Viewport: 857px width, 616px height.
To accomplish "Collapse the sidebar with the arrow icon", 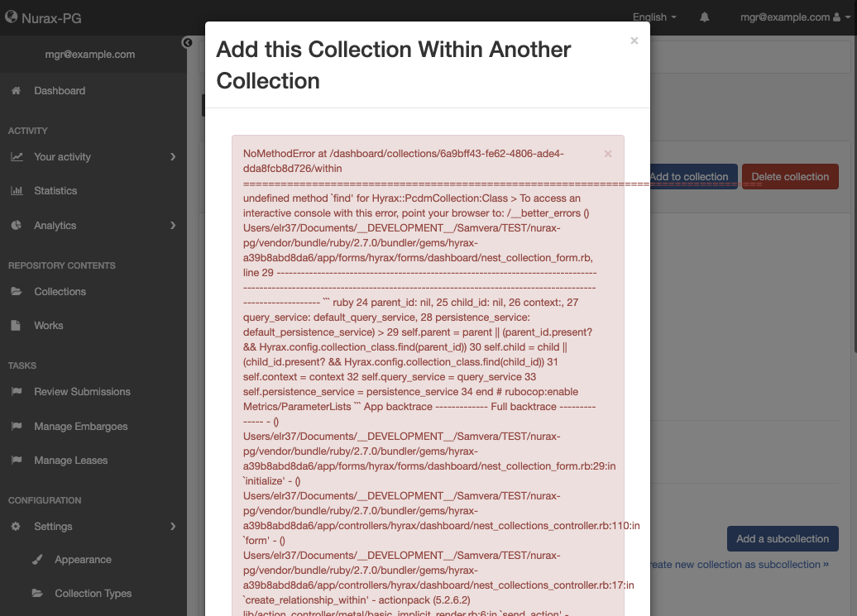I will (x=187, y=42).
